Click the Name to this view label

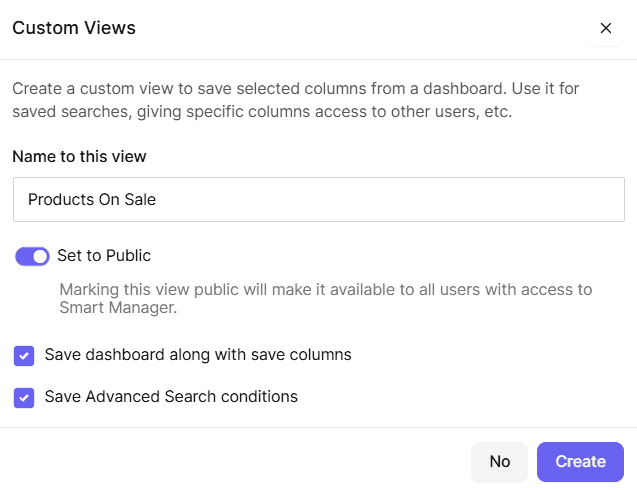tap(79, 156)
